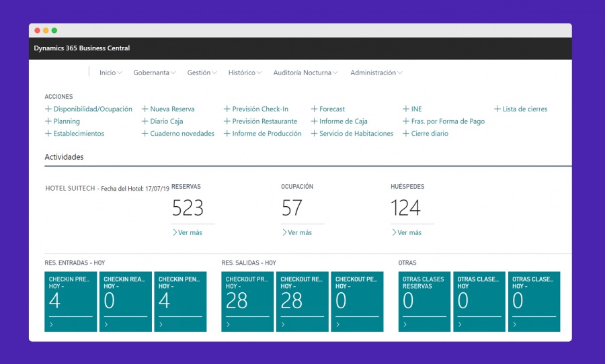Screen dimensions: 605x364
Task: Expand the Gestión menu chevron
Action: pos(214,73)
